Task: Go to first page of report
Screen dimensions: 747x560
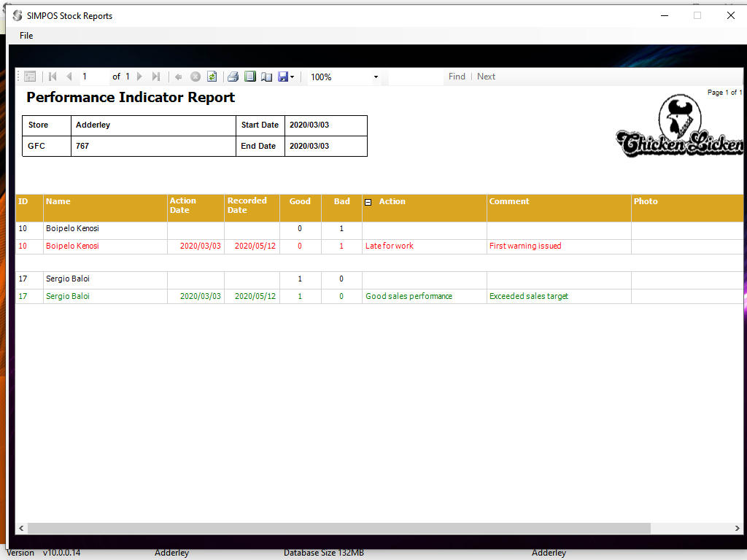Action: pyautogui.click(x=53, y=77)
